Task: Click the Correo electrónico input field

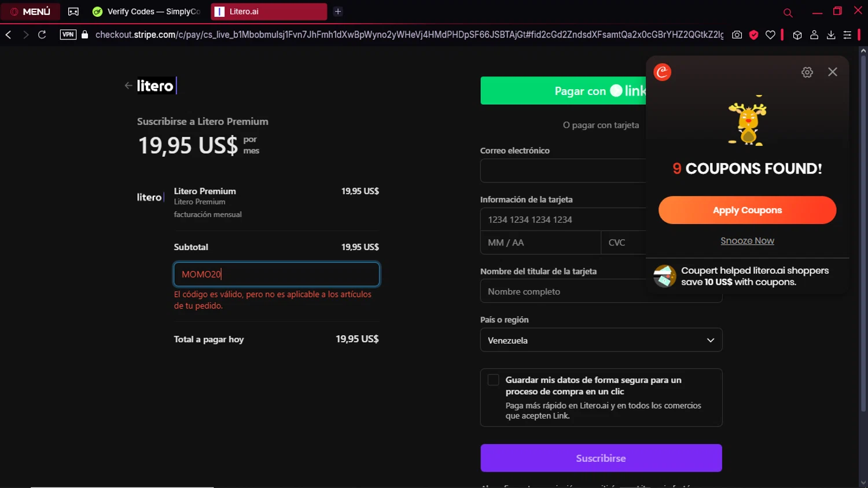Action: tap(563, 171)
